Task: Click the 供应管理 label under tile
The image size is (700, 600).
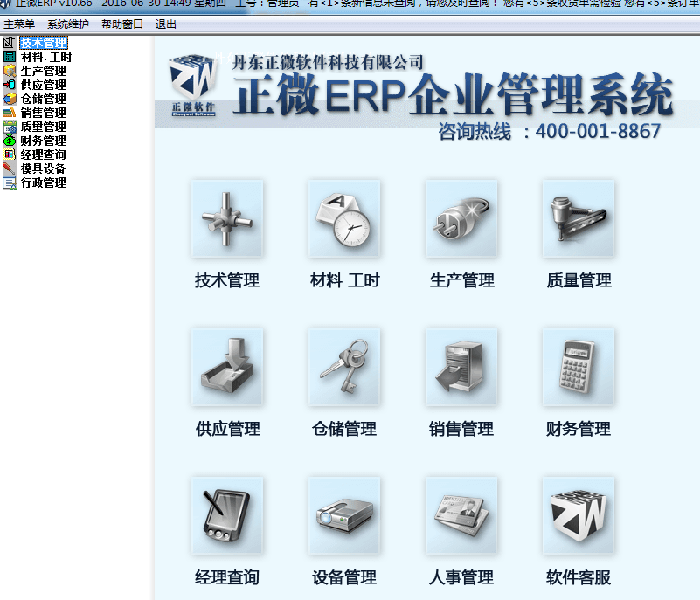Action: tap(228, 429)
